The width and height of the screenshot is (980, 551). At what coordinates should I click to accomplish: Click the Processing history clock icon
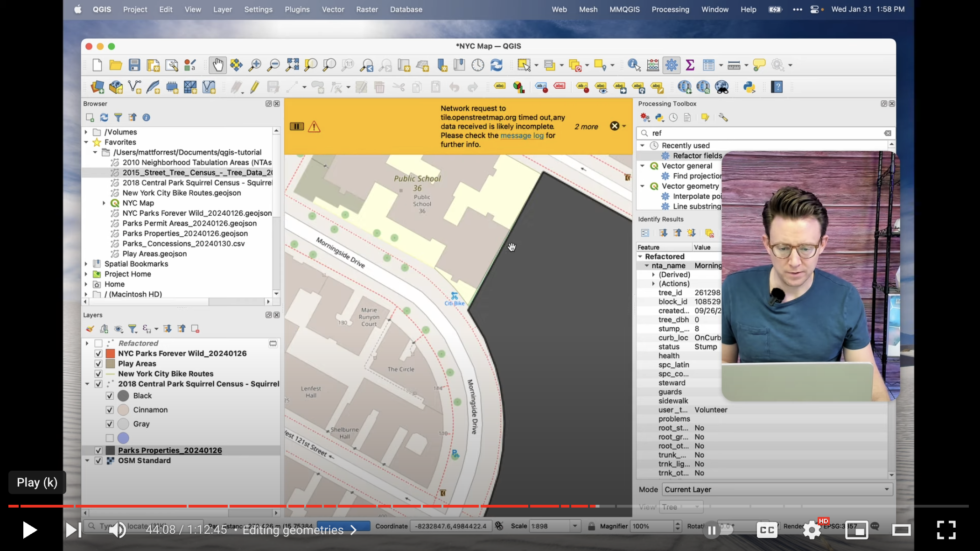coord(673,118)
